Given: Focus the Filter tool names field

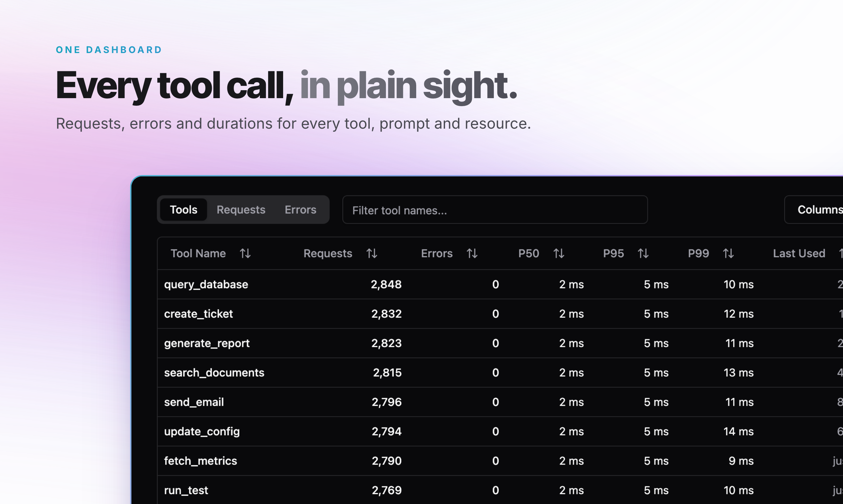Looking at the screenshot, I should coord(495,210).
